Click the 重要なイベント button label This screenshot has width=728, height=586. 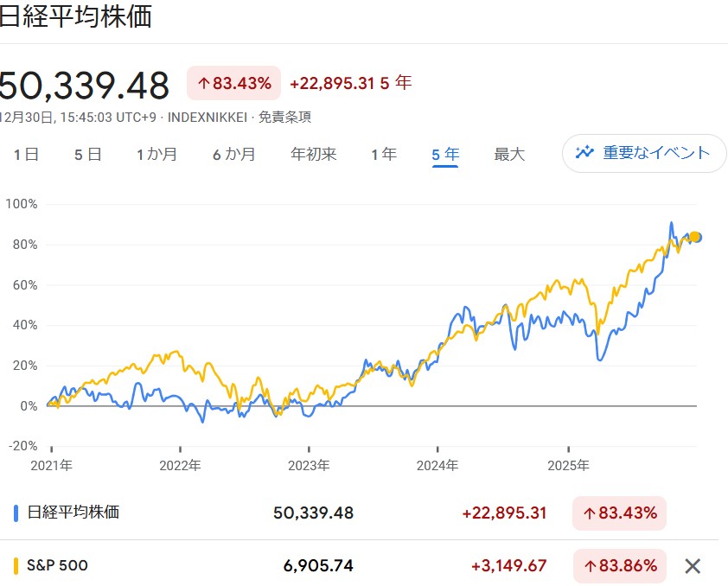point(656,153)
